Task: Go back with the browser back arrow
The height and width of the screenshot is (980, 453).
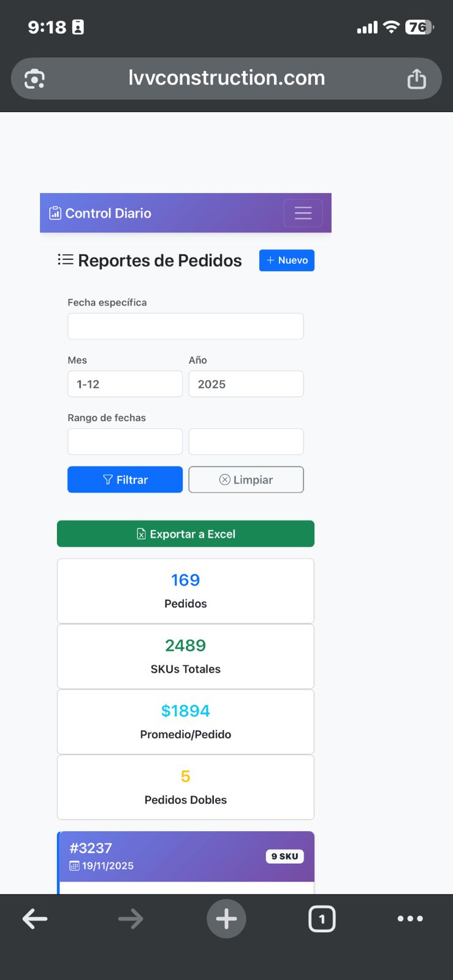Action: point(35,918)
